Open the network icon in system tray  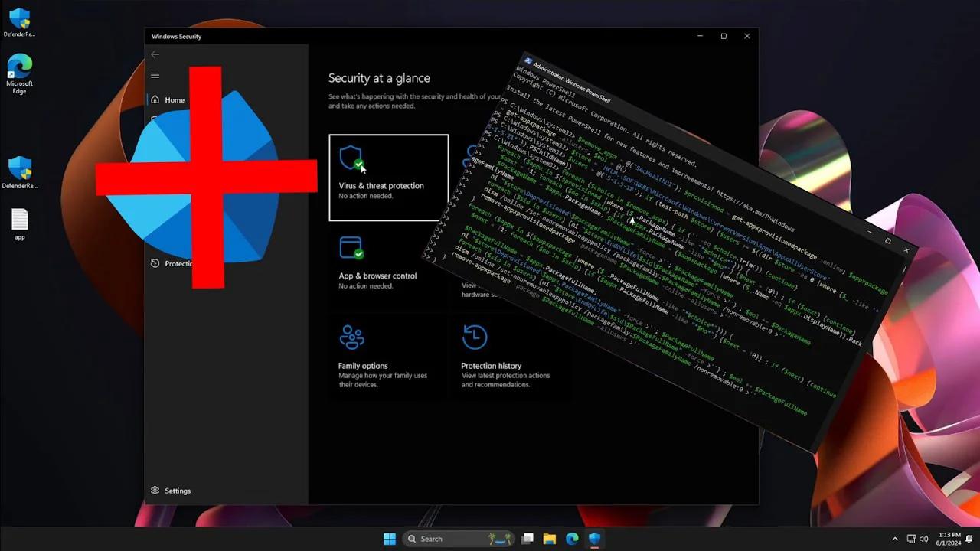tap(911, 539)
